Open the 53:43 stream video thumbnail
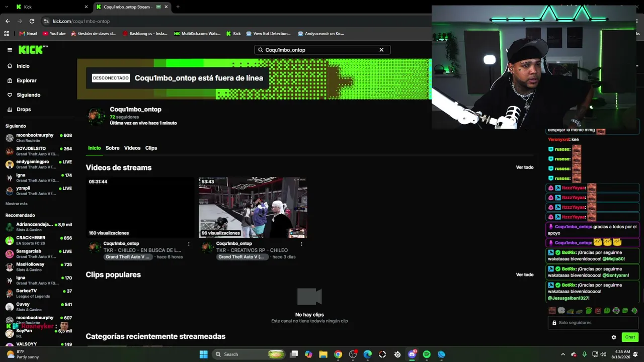 pyautogui.click(x=253, y=207)
